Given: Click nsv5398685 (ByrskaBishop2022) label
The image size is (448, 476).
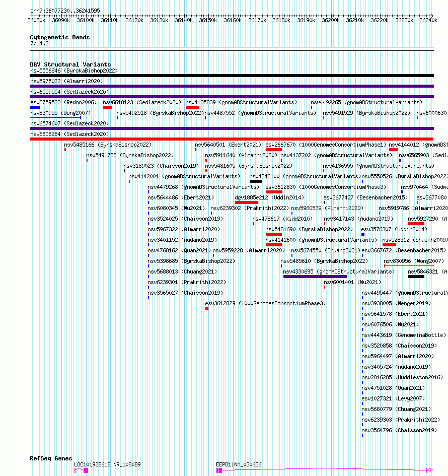Looking at the screenshot, I should coord(191,261).
